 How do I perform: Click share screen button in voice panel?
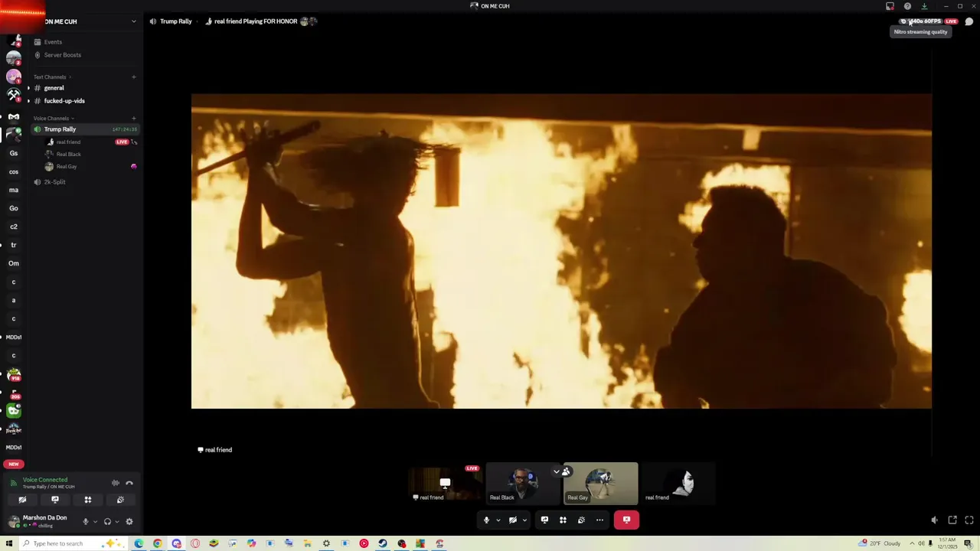point(55,500)
